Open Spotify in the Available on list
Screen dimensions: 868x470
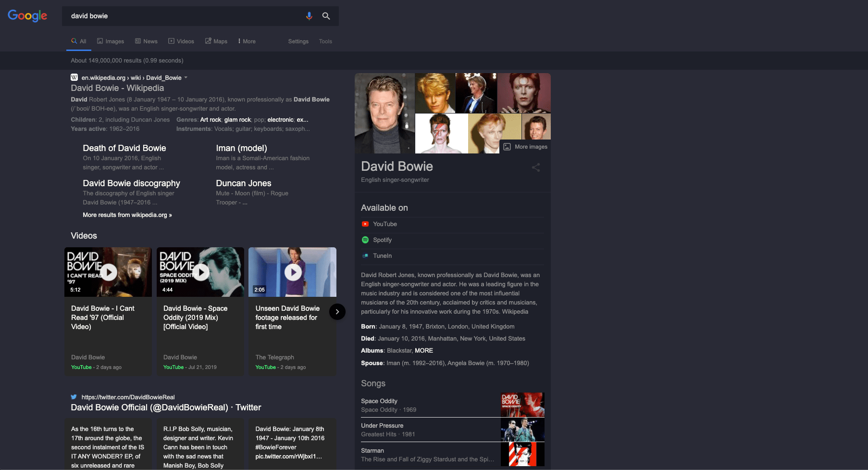[x=453, y=240]
